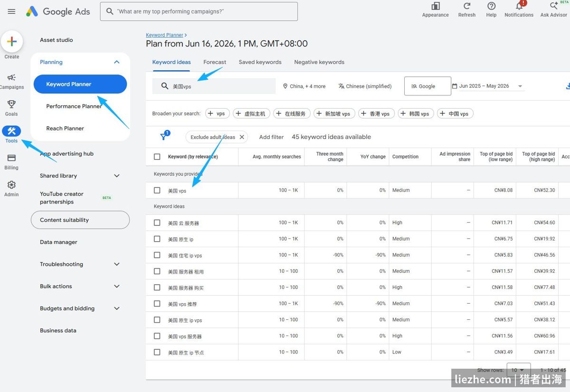
Task: Add '韩国 vps' broaden search chip
Action: (x=416, y=113)
